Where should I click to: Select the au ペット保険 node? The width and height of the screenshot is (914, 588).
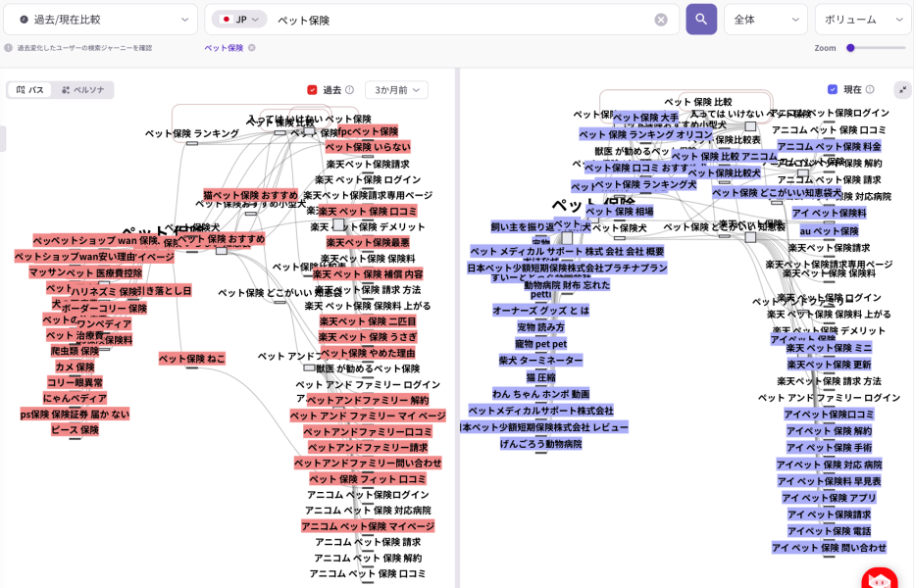tap(829, 230)
